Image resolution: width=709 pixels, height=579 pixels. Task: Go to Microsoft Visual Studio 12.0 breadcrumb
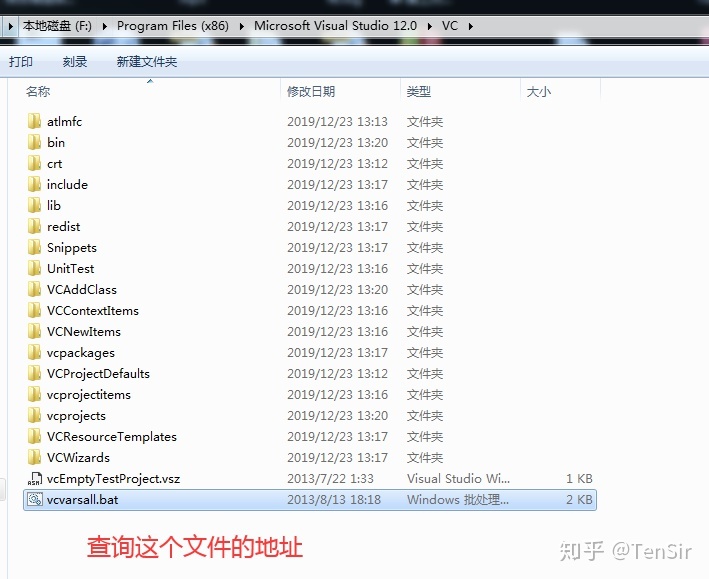tap(336, 26)
